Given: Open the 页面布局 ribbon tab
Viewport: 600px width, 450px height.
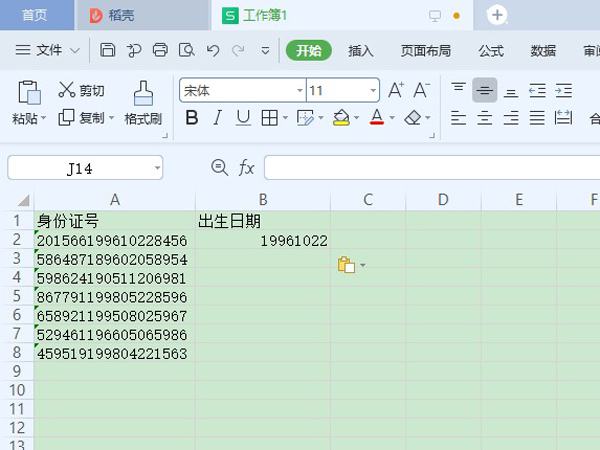Looking at the screenshot, I should pos(425,50).
